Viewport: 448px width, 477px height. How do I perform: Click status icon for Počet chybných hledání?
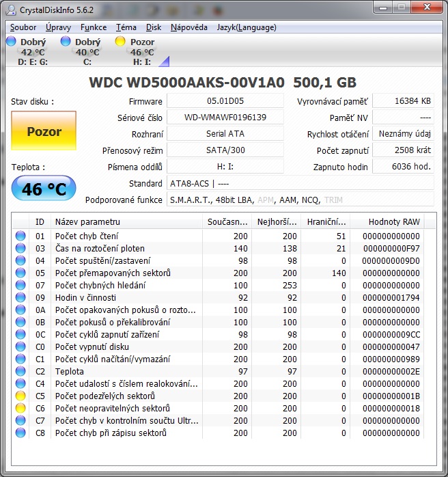20,285
